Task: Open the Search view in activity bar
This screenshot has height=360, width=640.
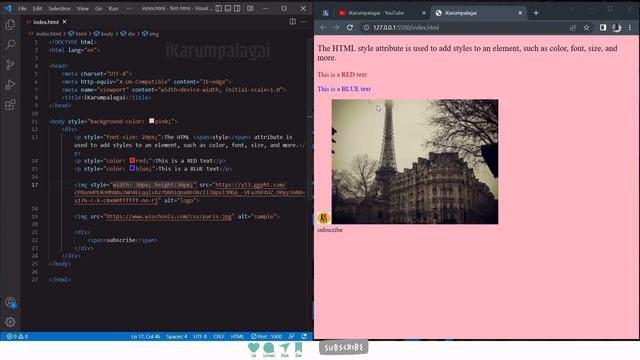Action: [10, 44]
